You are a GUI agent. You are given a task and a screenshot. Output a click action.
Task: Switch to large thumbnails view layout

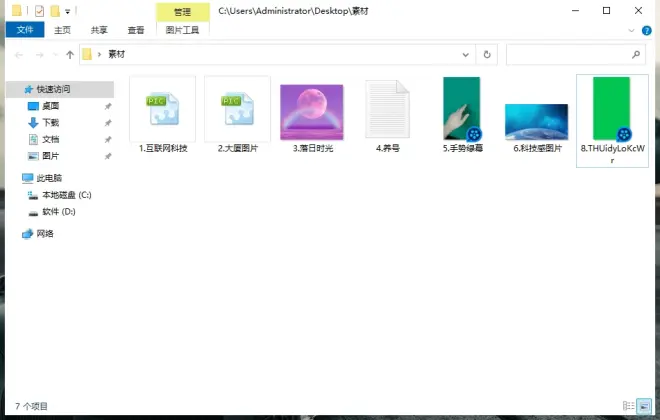pyautogui.click(x=644, y=406)
